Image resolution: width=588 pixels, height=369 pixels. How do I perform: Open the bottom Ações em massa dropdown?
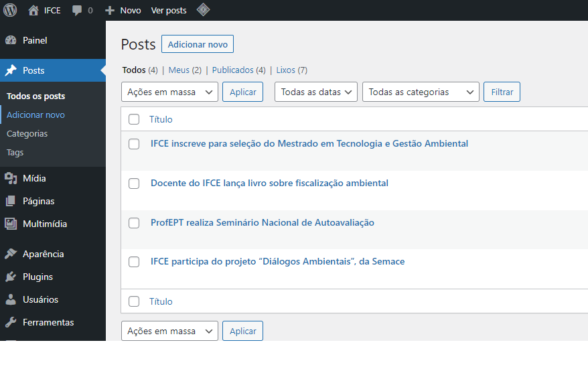[169, 331]
